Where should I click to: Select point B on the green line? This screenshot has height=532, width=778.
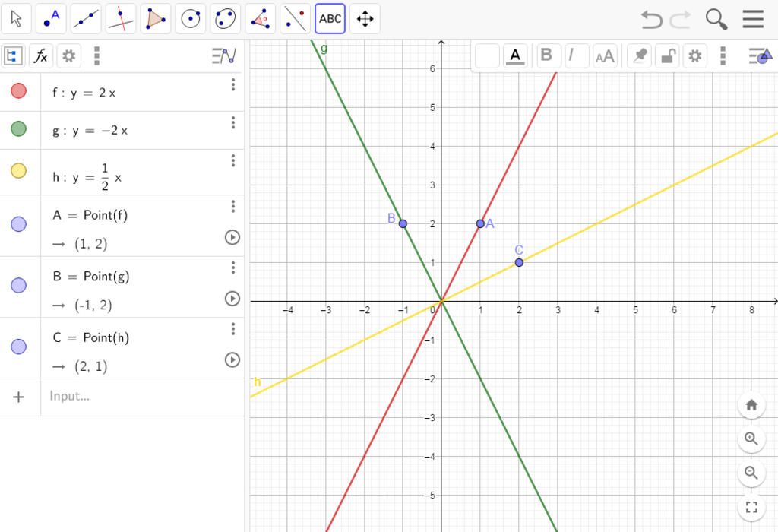coord(403,223)
